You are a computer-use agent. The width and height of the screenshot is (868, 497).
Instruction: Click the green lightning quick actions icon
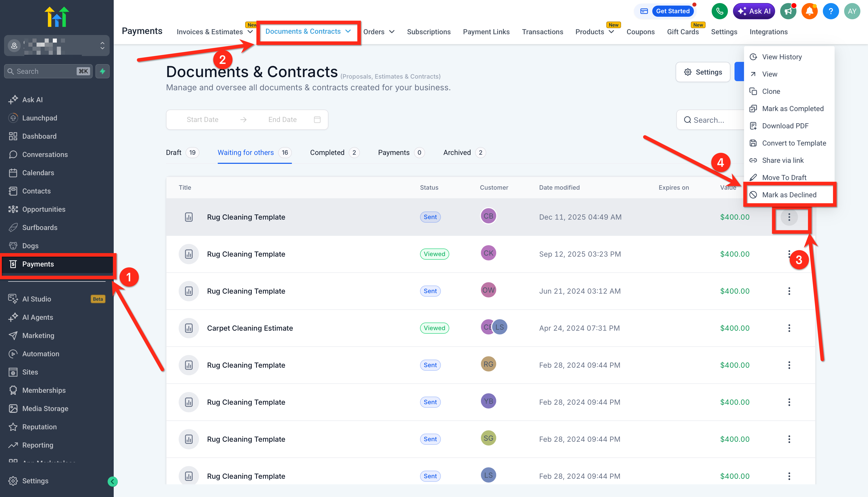[x=103, y=71]
